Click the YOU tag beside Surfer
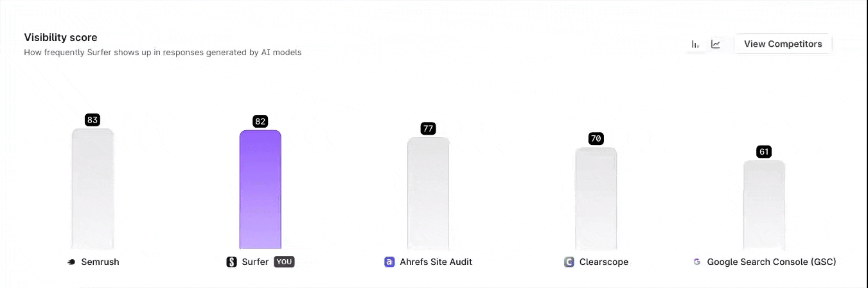This screenshot has width=868, height=288. click(x=284, y=262)
